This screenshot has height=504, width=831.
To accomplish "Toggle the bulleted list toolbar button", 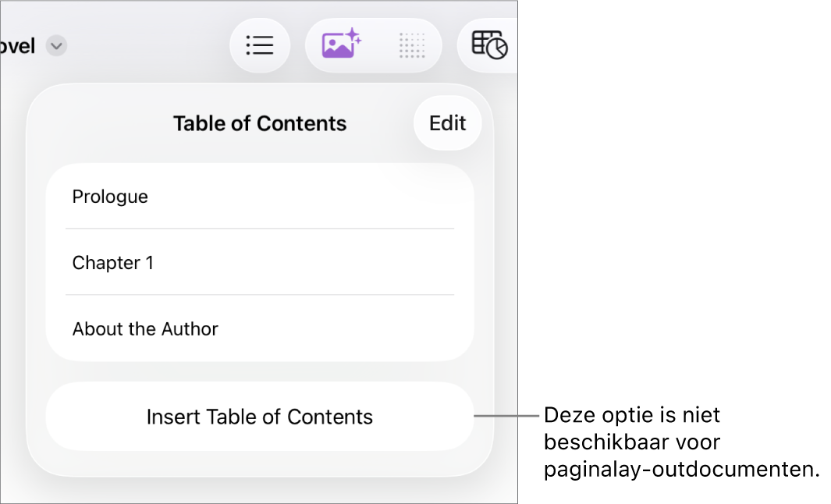I will [x=260, y=45].
